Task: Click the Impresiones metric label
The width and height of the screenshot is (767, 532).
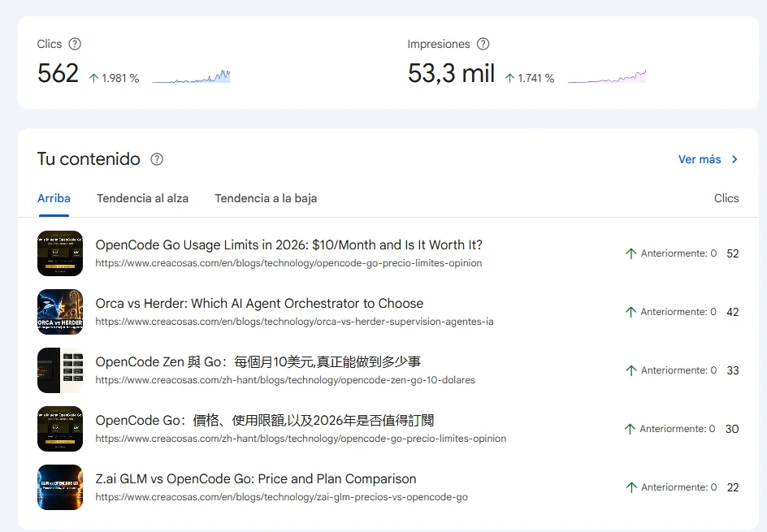Action: [x=439, y=44]
